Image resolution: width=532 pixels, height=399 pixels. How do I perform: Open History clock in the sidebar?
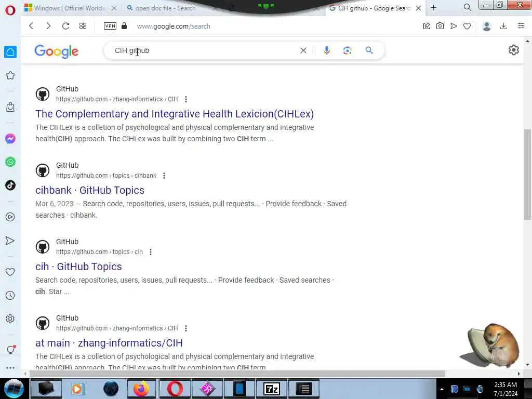10,295
